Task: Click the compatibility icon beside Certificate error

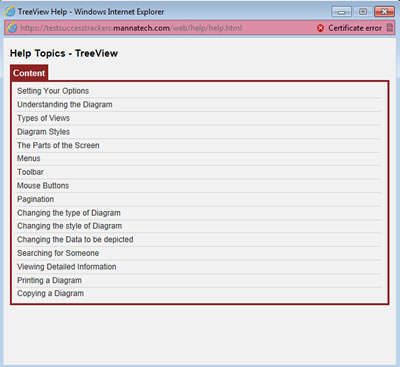Action: pyautogui.click(x=389, y=28)
